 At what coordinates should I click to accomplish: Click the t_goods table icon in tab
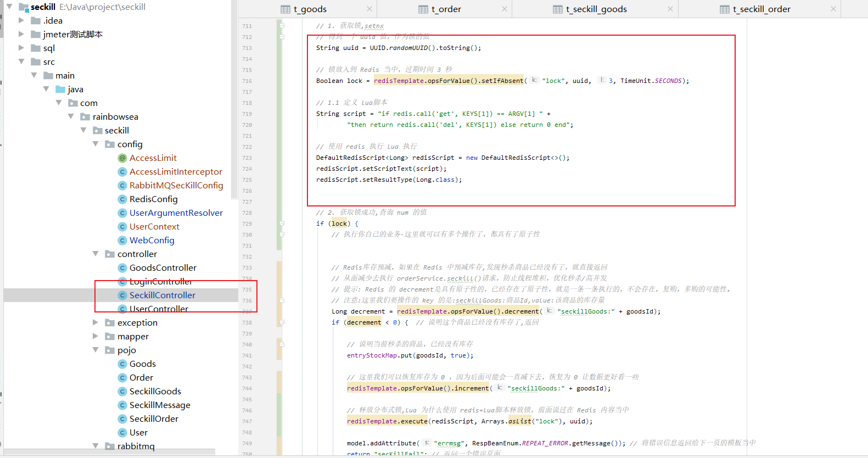coord(285,9)
